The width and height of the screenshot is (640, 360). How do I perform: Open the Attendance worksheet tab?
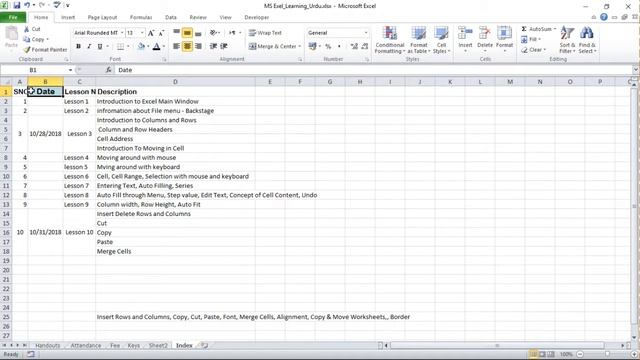[x=85, y=345]
